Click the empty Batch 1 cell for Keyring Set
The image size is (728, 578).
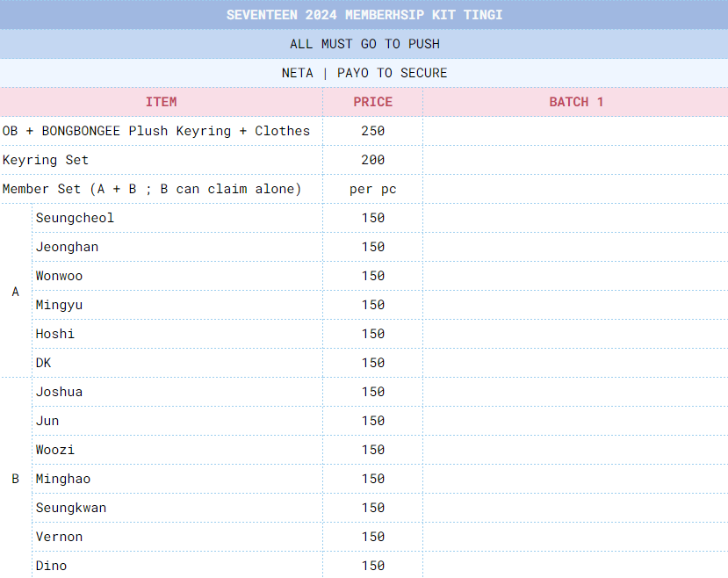point(576,160)
